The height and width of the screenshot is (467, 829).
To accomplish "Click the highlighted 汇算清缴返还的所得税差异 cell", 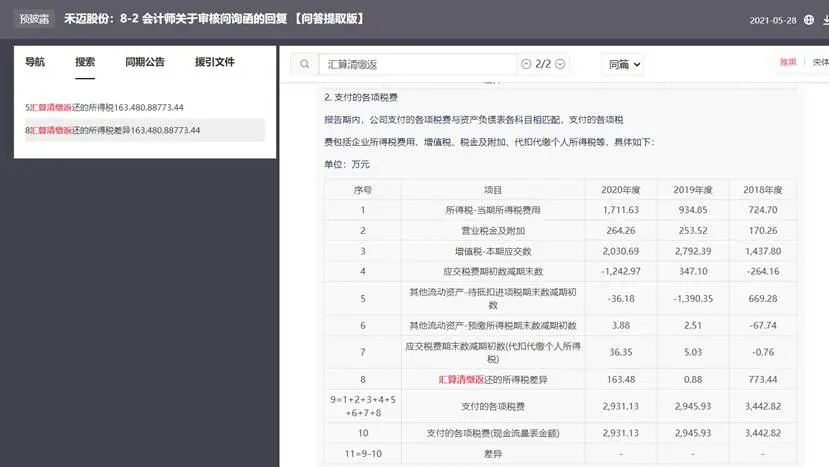I will point(493,379).
